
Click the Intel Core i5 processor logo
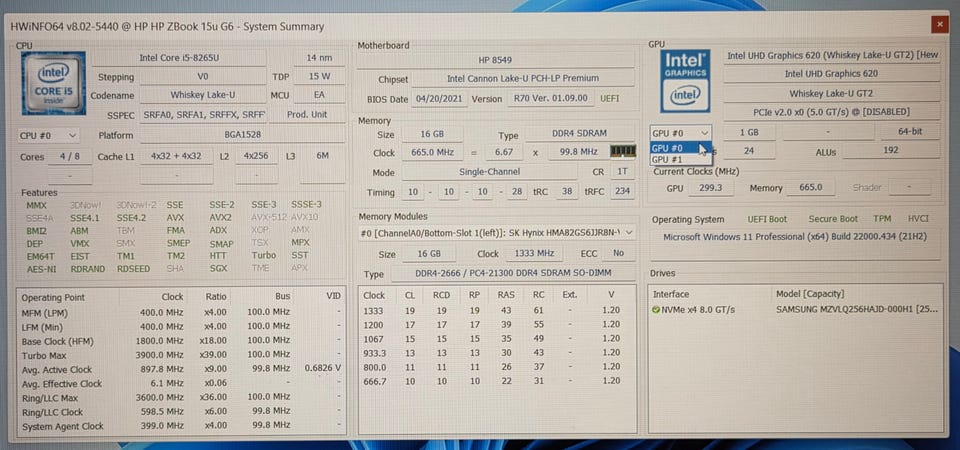point(53,83)
